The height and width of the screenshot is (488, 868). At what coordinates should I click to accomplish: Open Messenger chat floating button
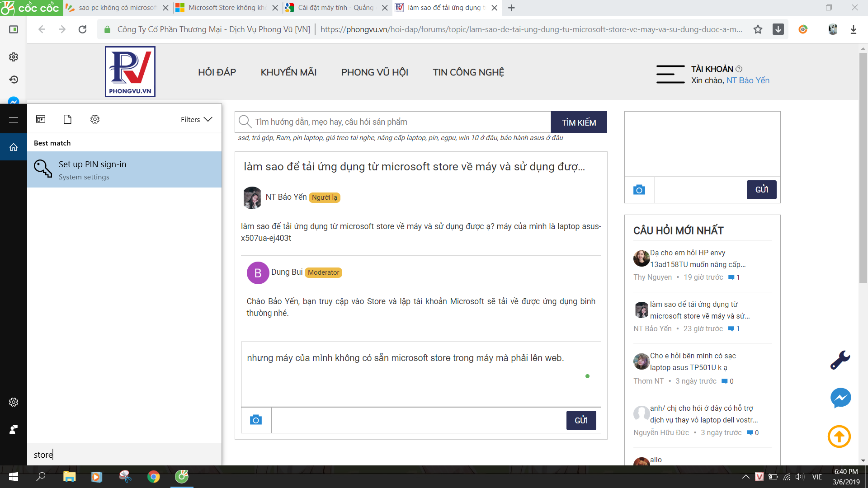(840, 398)
